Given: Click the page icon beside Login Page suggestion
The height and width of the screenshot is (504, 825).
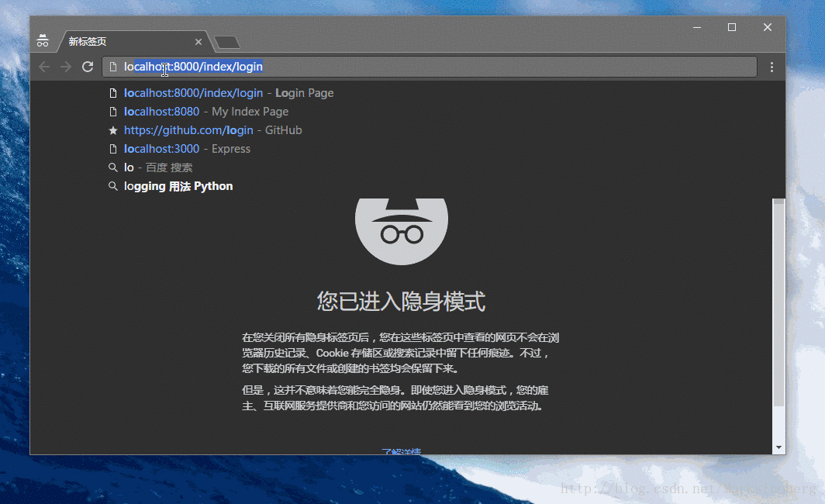Looking at the screenshot, I should point(112,93).
